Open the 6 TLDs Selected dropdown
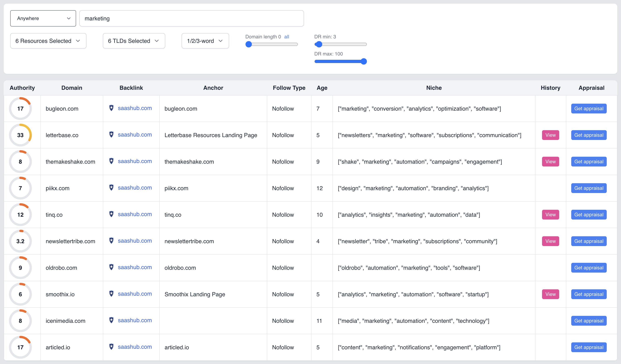The height and width of the screenshot is (364, 621). point(134,41)
